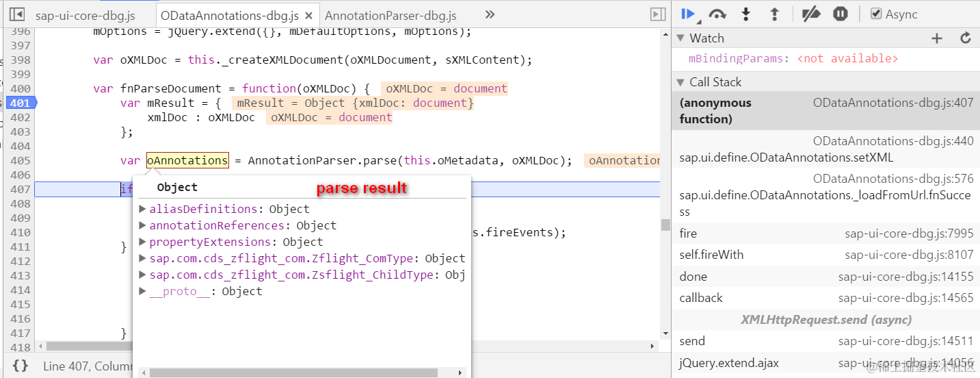Click the highlighted oAnnotations variable
The width and height of the screenshot is (980, 378).
click(187, 160)
